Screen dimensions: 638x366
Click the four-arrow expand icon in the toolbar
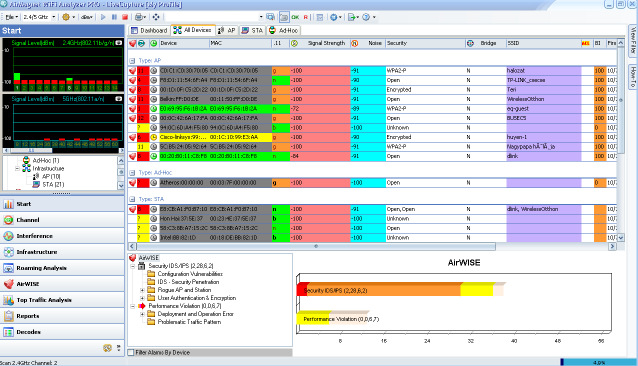coord(156,17)
